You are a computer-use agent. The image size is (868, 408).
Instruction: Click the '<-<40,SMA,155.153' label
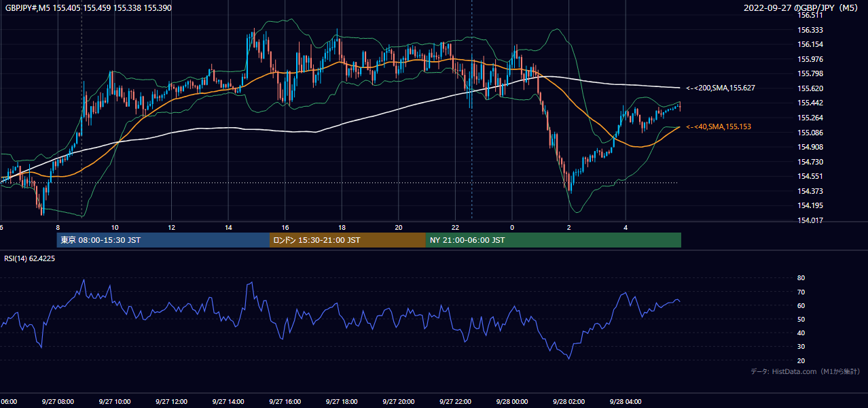719,126
